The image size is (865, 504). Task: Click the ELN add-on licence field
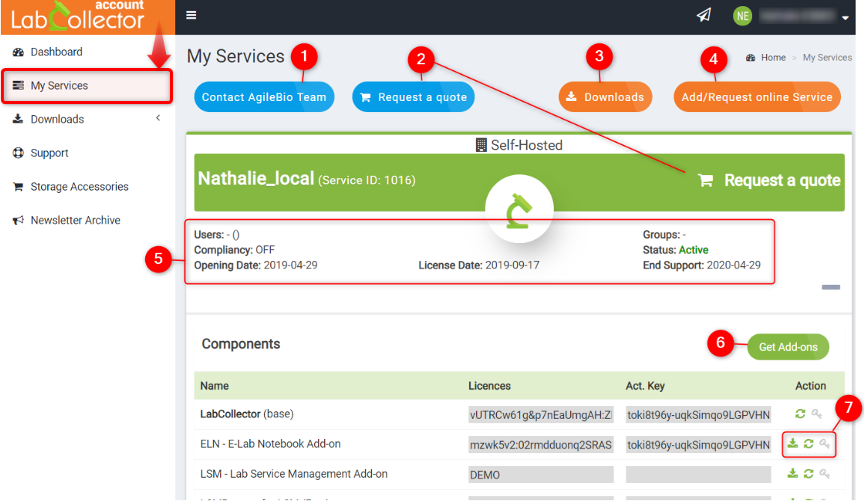[540, 444]
